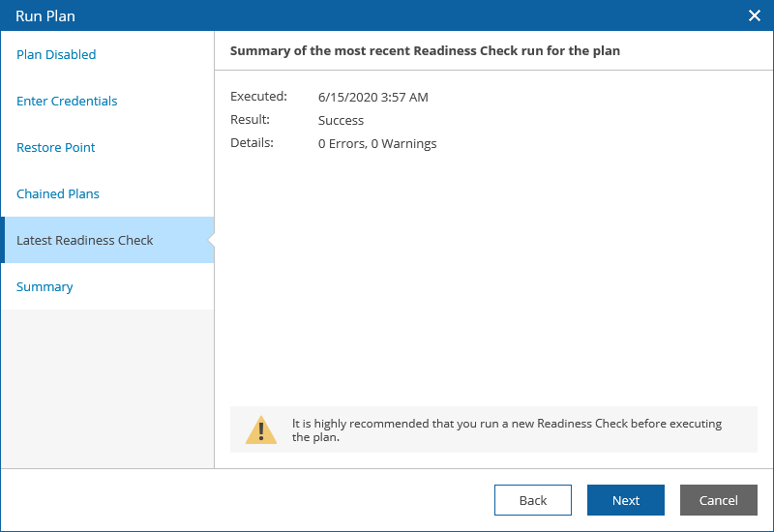This screenshot has width=774, height=532.
Task: Cancel the Run Plan wizard
Action: click(x=718, y=500)
